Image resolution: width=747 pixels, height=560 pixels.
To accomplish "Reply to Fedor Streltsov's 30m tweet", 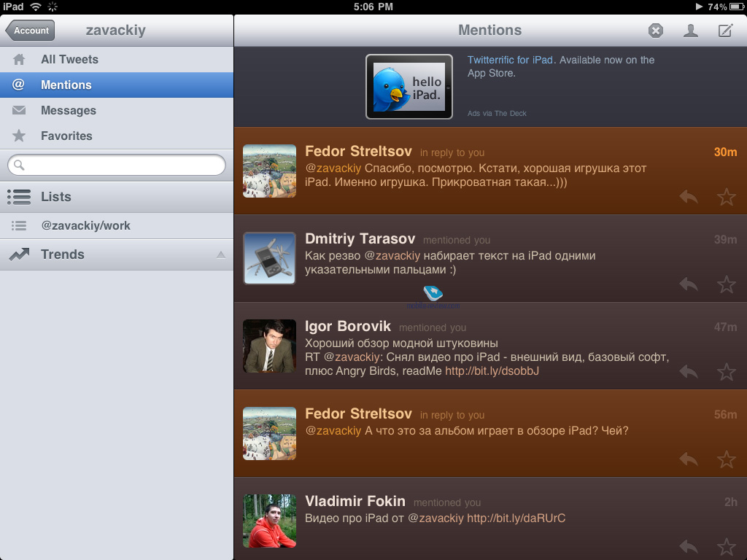I will click(x=689, y=197).
